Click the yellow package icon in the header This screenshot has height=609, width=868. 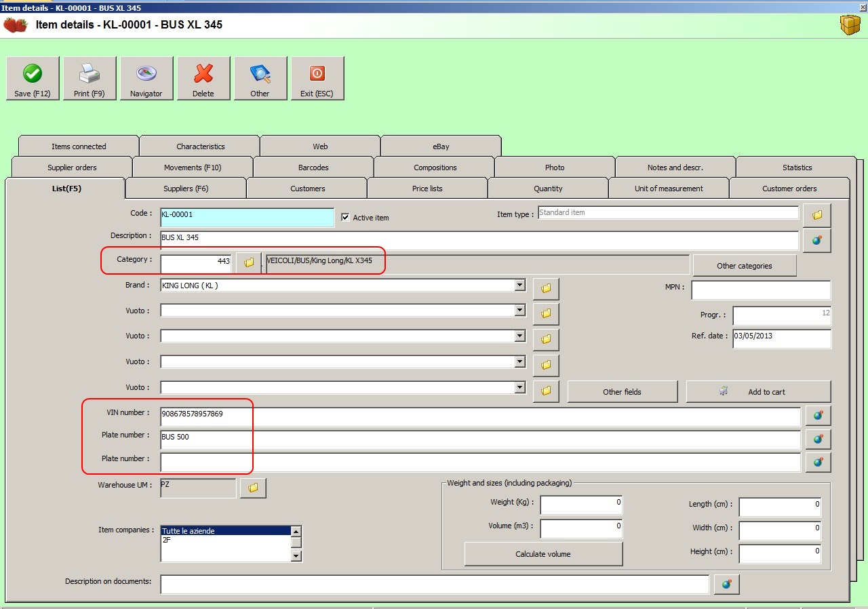click(x=850, y=25)
